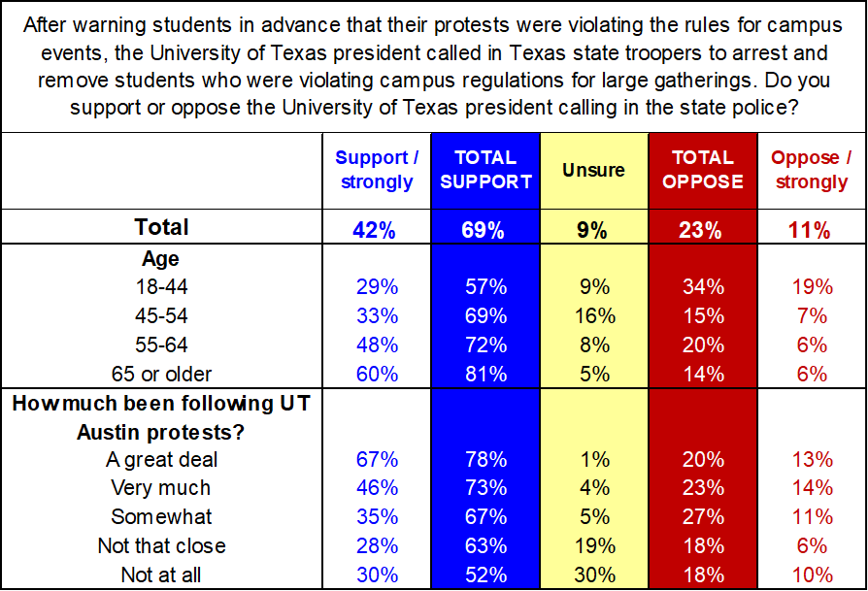The width and height of the screenshot is (868, 591).
Task: Click the '45-54' age row label
Action: tap(161, 316)
